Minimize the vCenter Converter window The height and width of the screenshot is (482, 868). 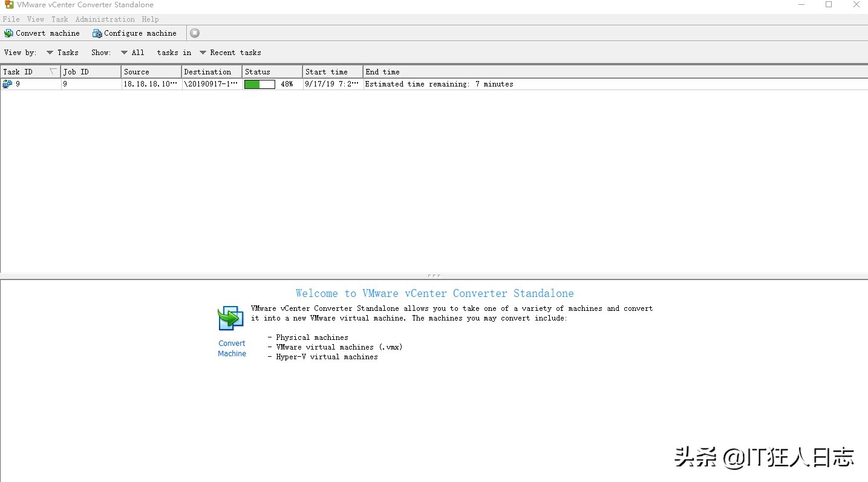[x=801, y=5]
